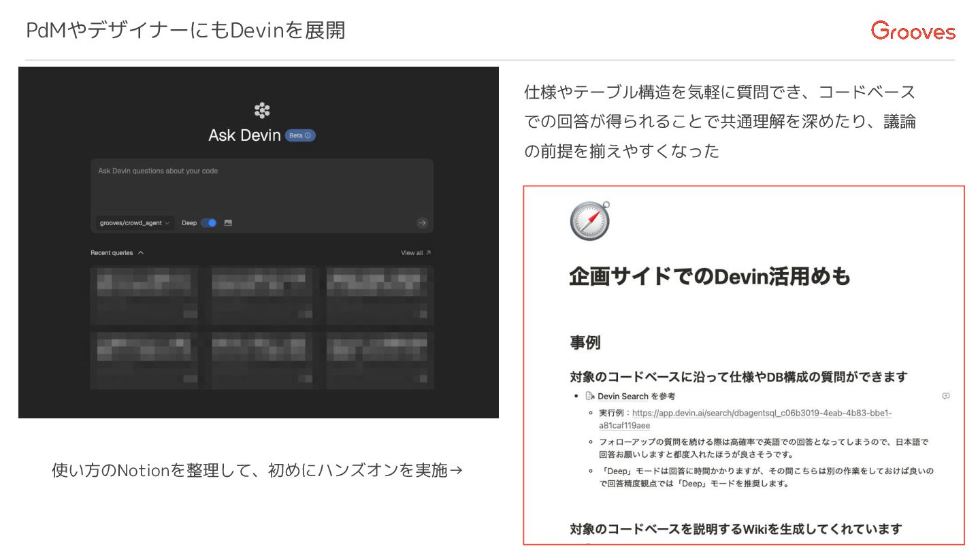Click the Deep label next to the toggle
The image size is (980, 551).
click(189, 223)
